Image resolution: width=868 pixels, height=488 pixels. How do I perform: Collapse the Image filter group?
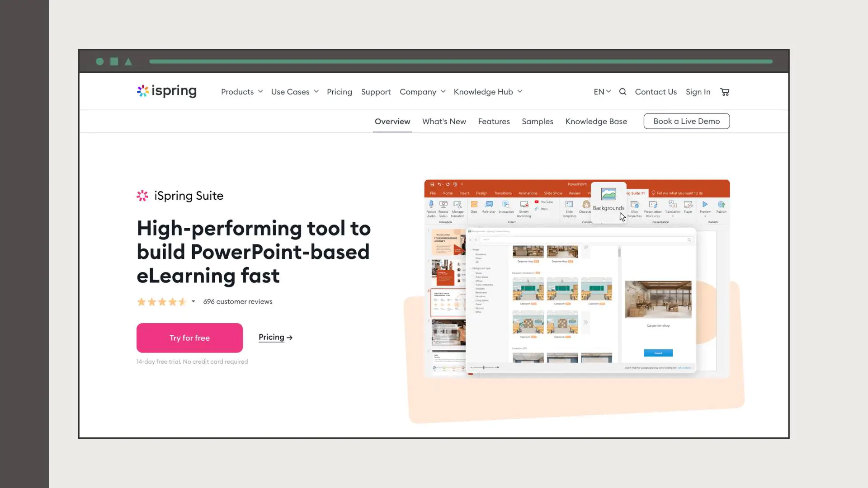470,250
